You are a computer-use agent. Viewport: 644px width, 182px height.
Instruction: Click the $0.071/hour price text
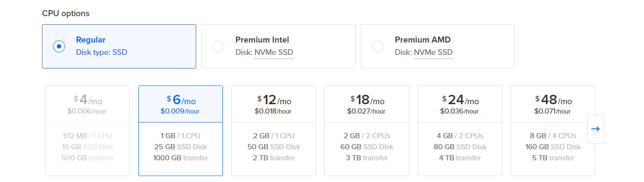(x=553, y=111)
